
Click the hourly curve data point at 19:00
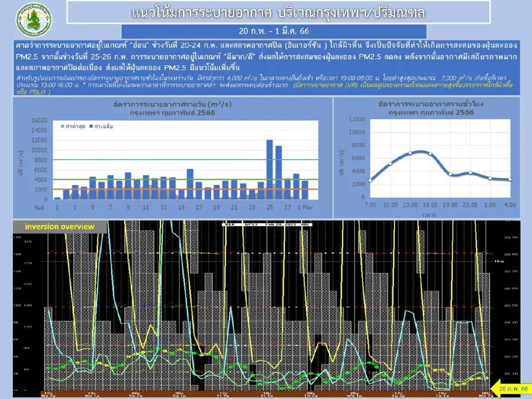click(450, 174)
